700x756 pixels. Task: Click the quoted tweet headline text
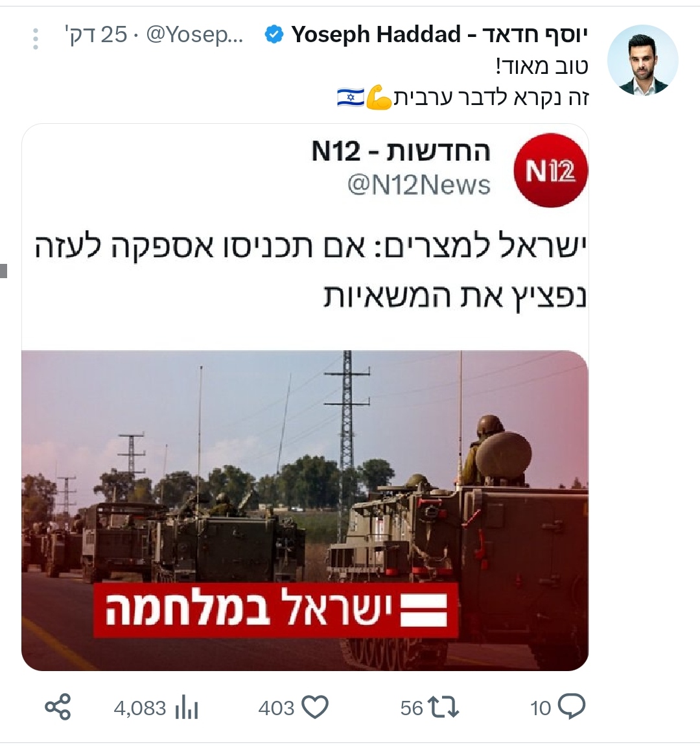point(310,272)
